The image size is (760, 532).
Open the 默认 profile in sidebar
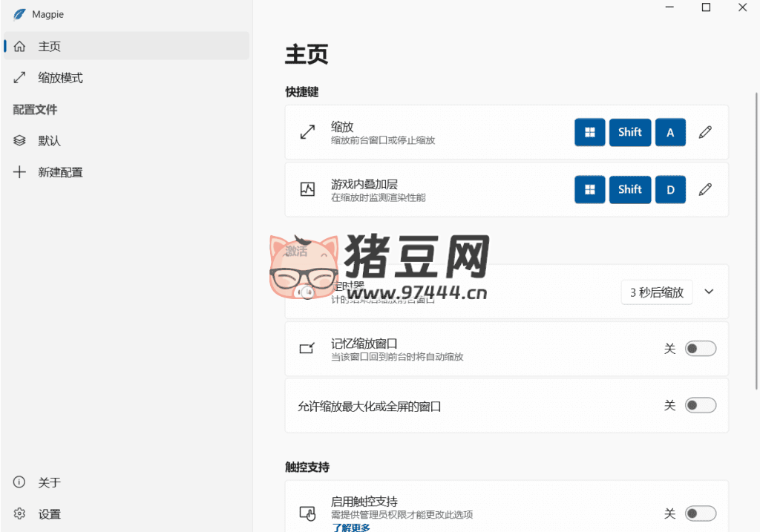50,141
